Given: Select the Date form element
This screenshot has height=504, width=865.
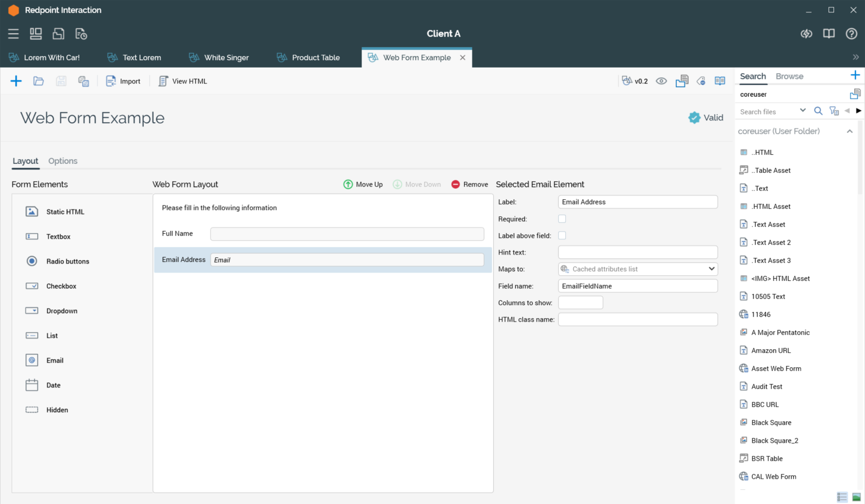Looking at the screenshot, I should 53,385.
